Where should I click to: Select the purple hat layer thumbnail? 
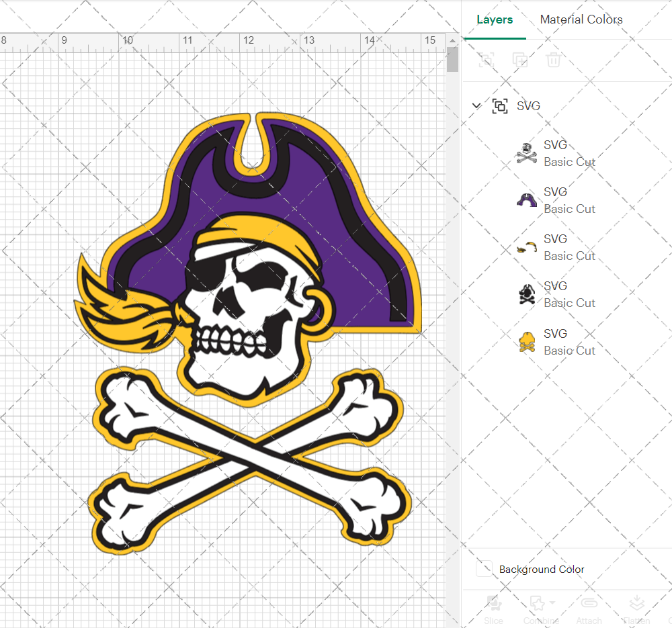(527, 200)
